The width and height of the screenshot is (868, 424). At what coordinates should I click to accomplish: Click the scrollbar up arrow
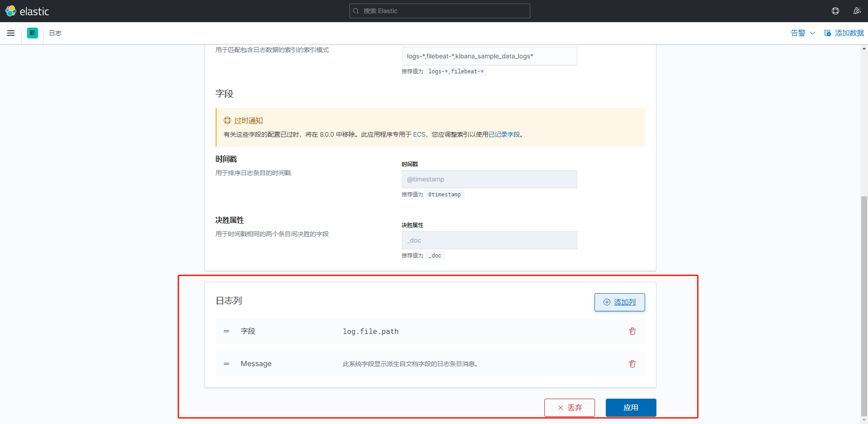[x=864, y=48]
